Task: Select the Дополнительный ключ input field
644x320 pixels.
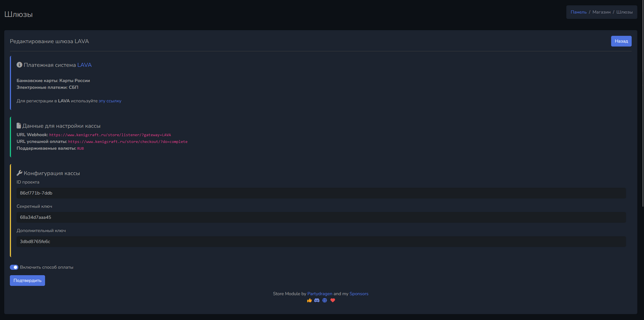Action: click(x=321, y=242)
